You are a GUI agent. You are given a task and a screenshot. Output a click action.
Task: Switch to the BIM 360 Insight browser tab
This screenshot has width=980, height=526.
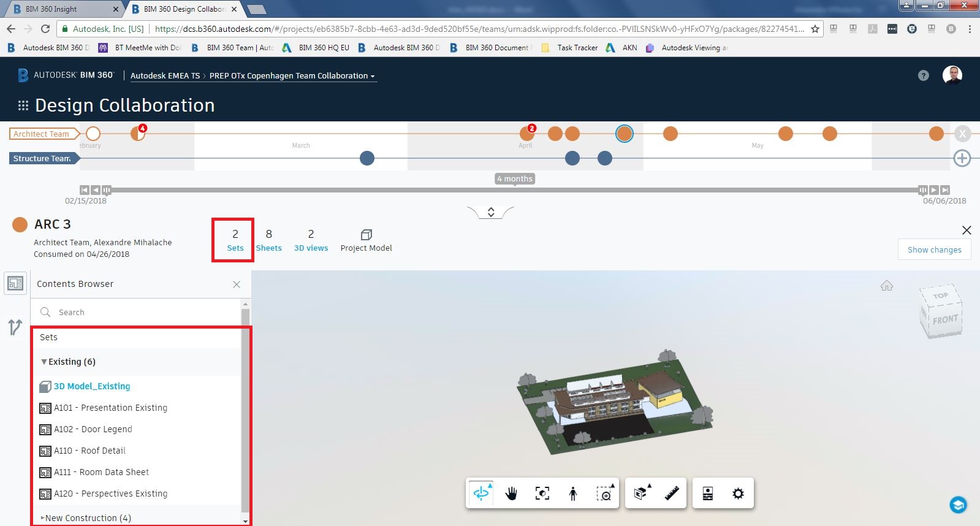pyautogui.click(x=64, y=9)
